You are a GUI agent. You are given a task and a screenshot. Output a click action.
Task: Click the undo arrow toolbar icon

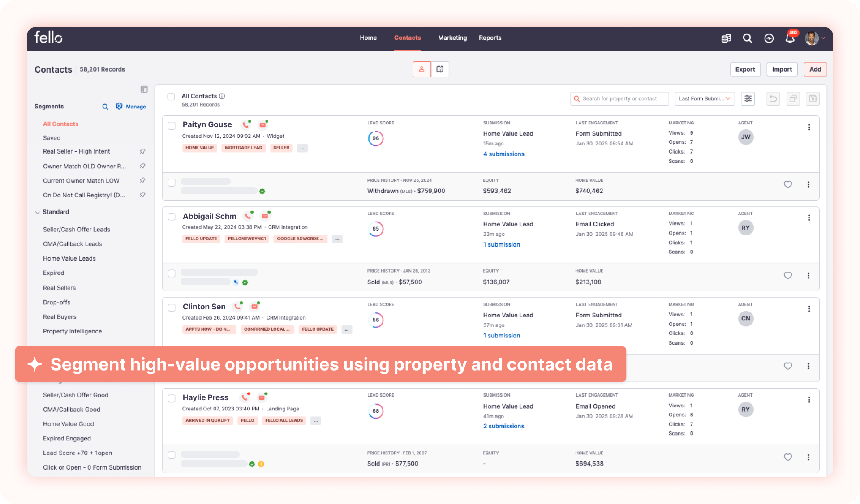tap(773, 98)
